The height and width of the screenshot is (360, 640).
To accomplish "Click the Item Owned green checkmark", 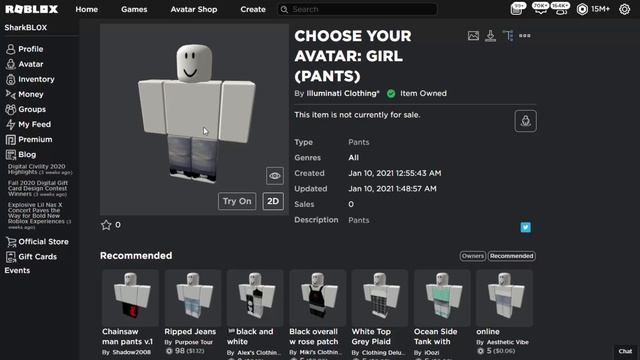I will [391, 93].
